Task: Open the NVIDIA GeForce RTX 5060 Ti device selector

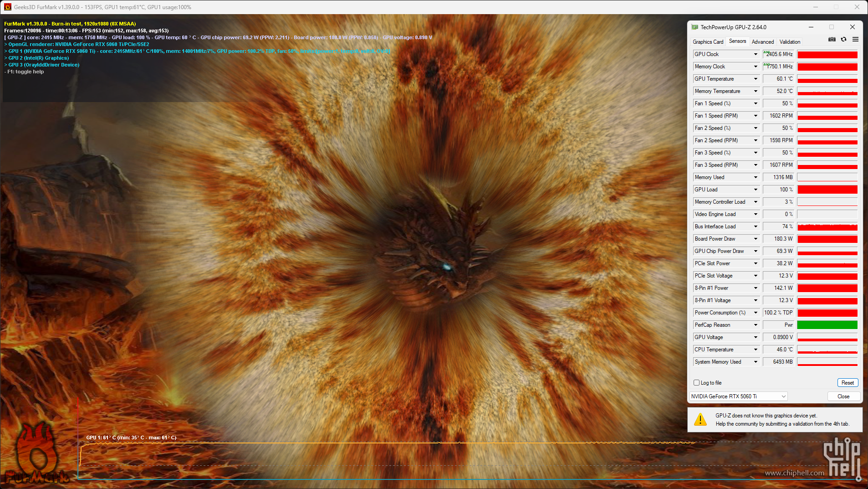Action: (738, 396)
